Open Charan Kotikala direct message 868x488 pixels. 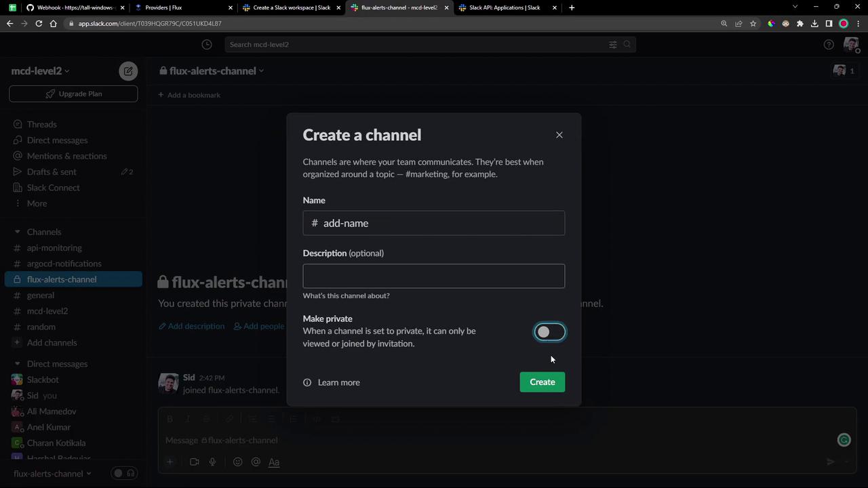point(56,443)
